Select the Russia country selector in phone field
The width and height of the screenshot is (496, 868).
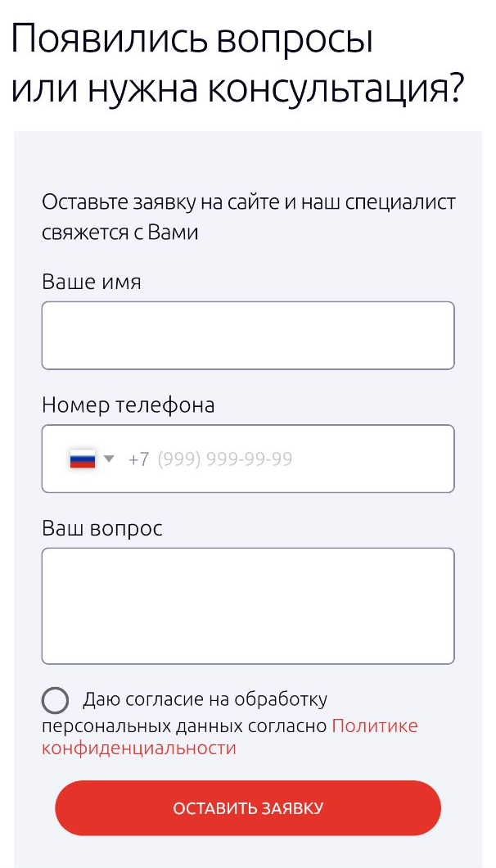coord(92,459)
